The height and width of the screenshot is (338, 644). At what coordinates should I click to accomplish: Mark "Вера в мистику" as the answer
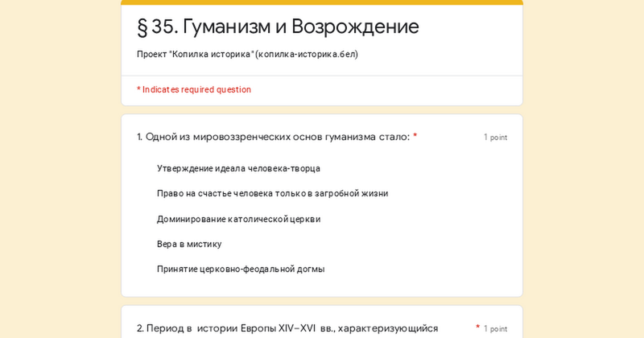coord(189,244)
